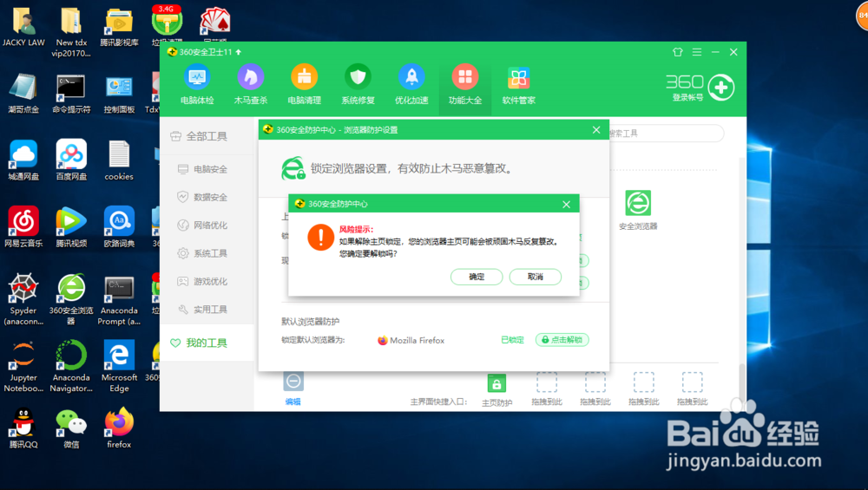This screenshot has height=490, width=868.
Task: Click the 搜索工具 search field
Action: point(666,134)
